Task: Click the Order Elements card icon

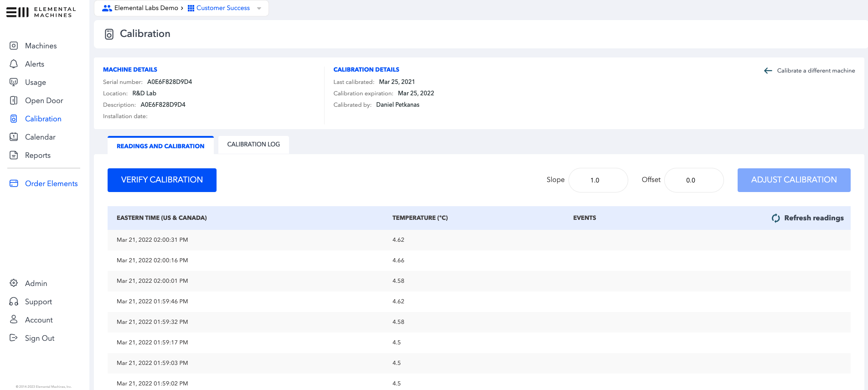Action: tap(14, 183)
